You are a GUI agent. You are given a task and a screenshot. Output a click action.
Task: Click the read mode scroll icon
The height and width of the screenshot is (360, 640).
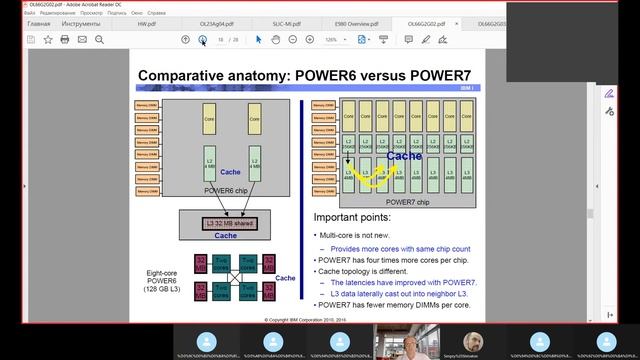(x=383, y=40)
